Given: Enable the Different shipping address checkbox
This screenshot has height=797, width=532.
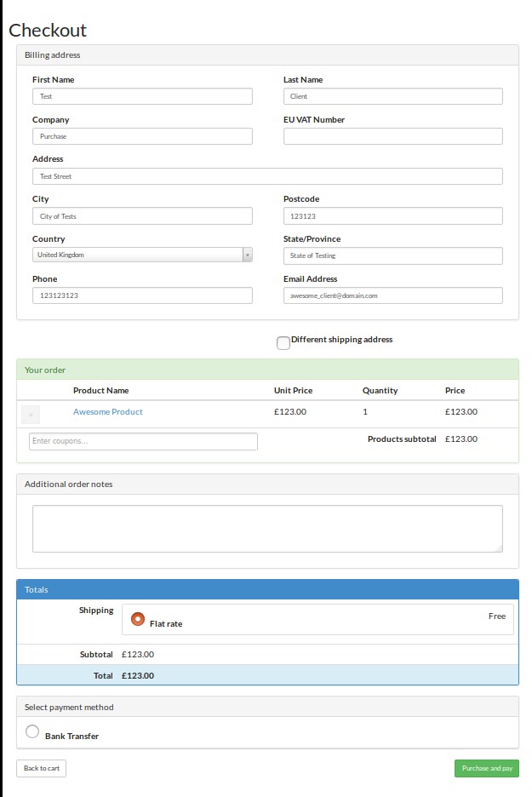Looking at the screenshot, I should (x=283, y=342).
